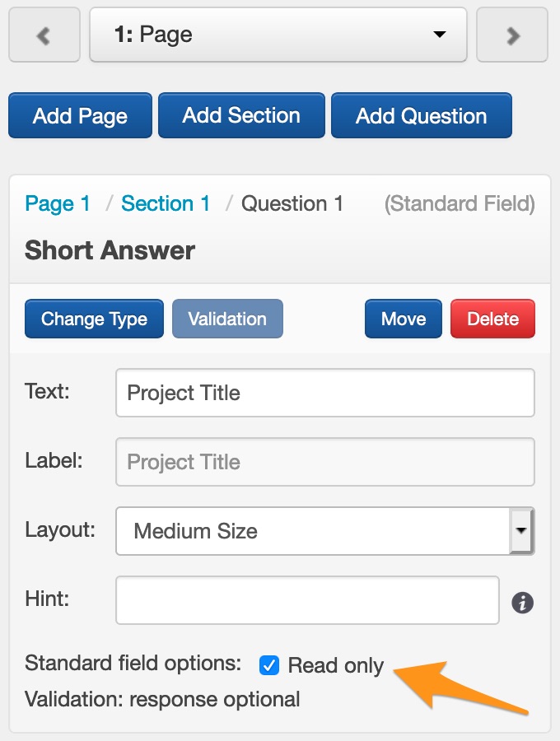Select the Question 1 breadcrumb item

(292, 203)
